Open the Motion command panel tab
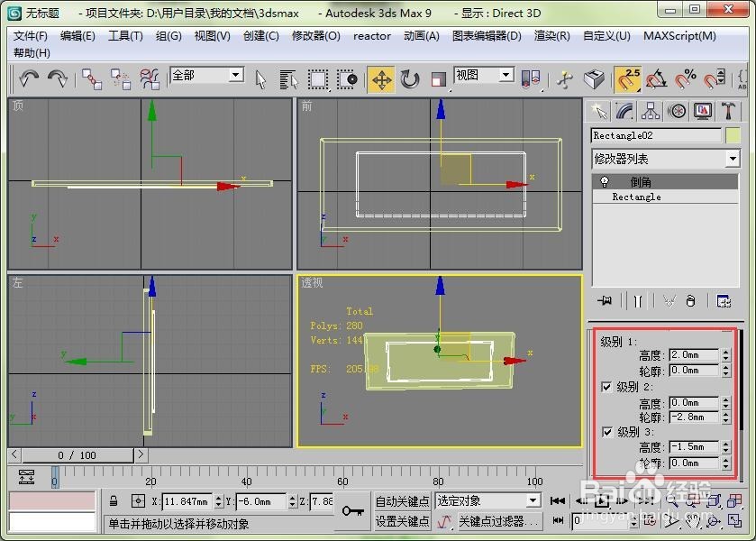Image resolution: width=756 pixels, height=541 pixels. click(677, 112)
